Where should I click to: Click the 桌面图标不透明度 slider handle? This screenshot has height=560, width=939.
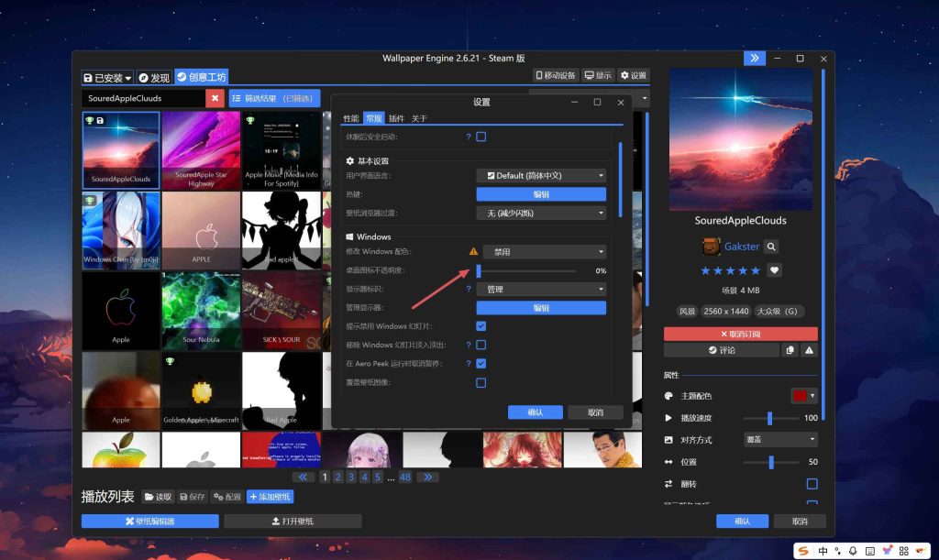pyautogui.click(x=479, y=270)
